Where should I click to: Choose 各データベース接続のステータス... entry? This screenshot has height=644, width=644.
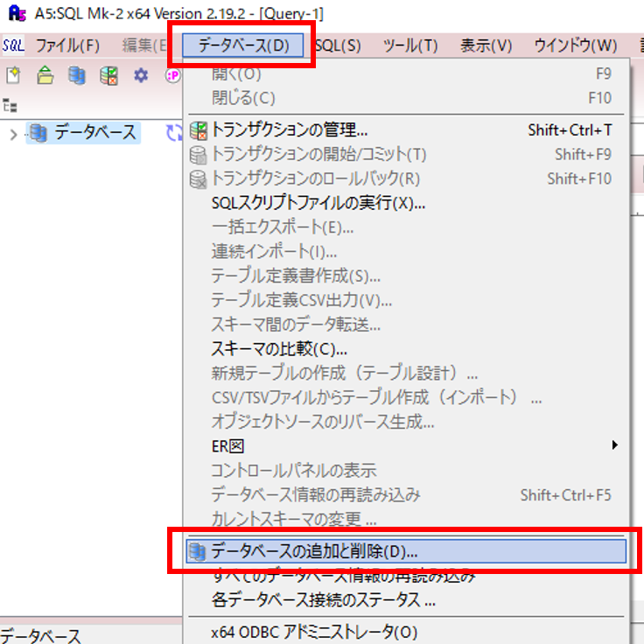[x=408, y=600]
